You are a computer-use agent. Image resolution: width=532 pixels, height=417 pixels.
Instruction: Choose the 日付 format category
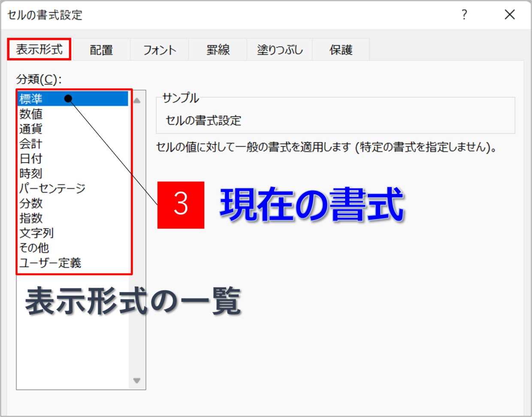31,159
